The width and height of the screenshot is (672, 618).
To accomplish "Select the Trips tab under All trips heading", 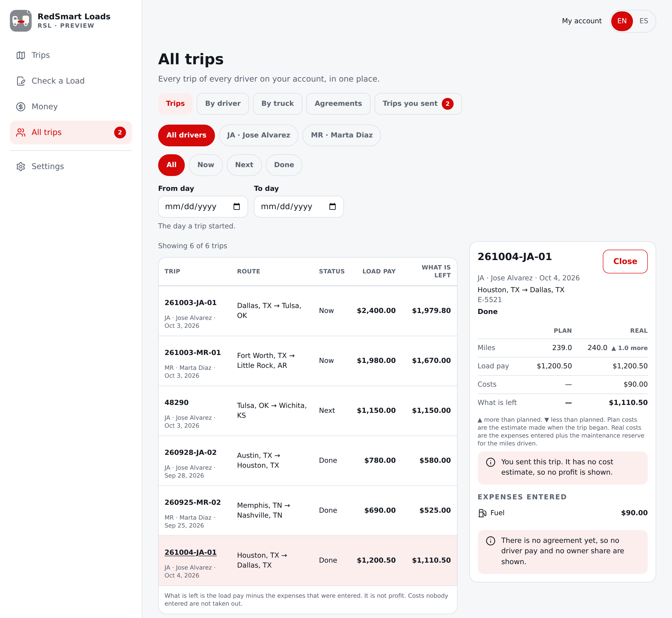I will pyautogui.click(x=175, y=104).
